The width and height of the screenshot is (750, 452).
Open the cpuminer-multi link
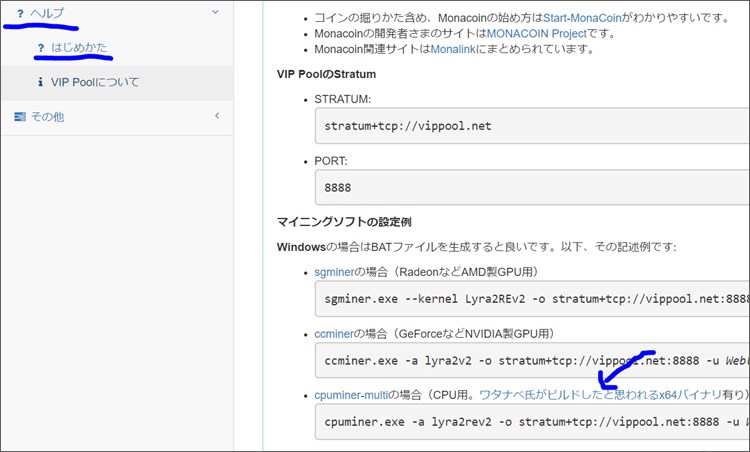tap(351, 395)
